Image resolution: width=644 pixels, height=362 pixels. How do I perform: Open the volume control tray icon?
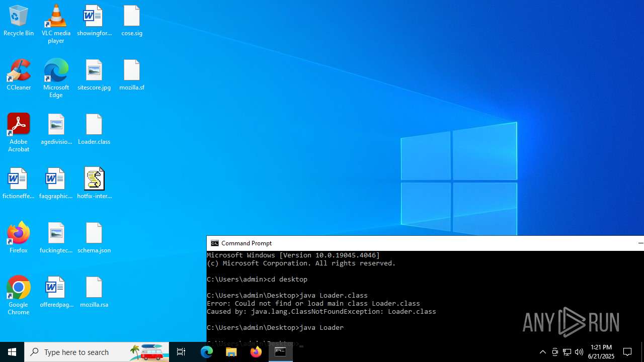[x=579, y=352]
